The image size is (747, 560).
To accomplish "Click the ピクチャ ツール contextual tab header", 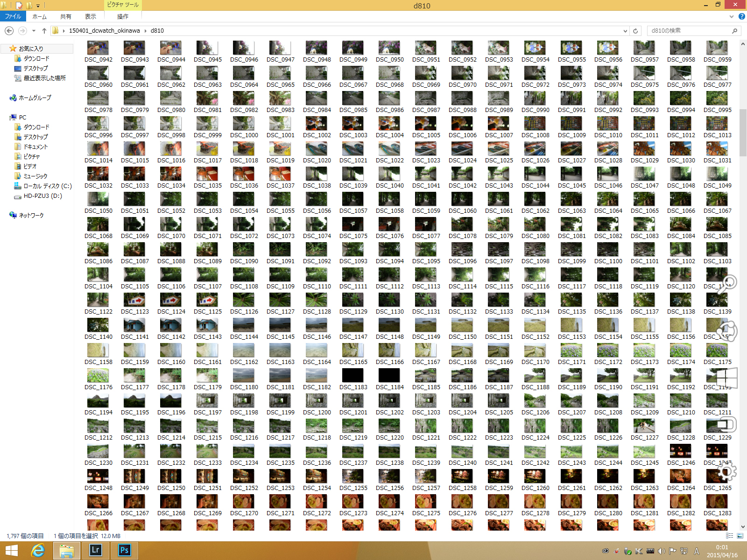I will click(123, 5).
